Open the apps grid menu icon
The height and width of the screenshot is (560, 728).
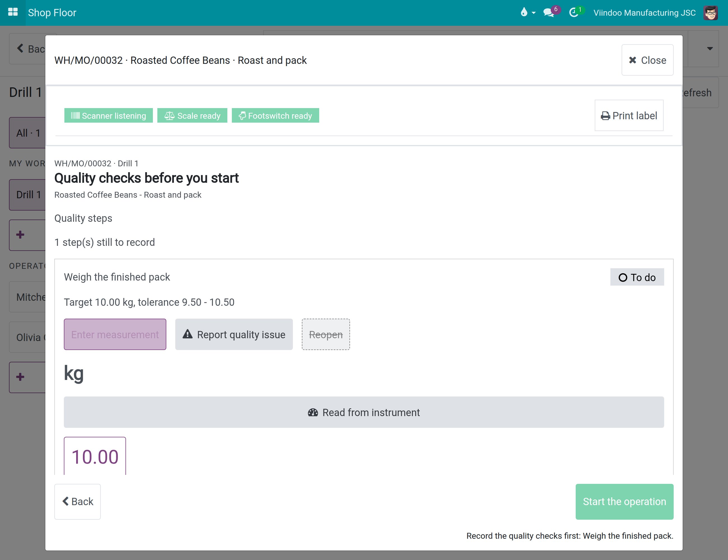13,12
